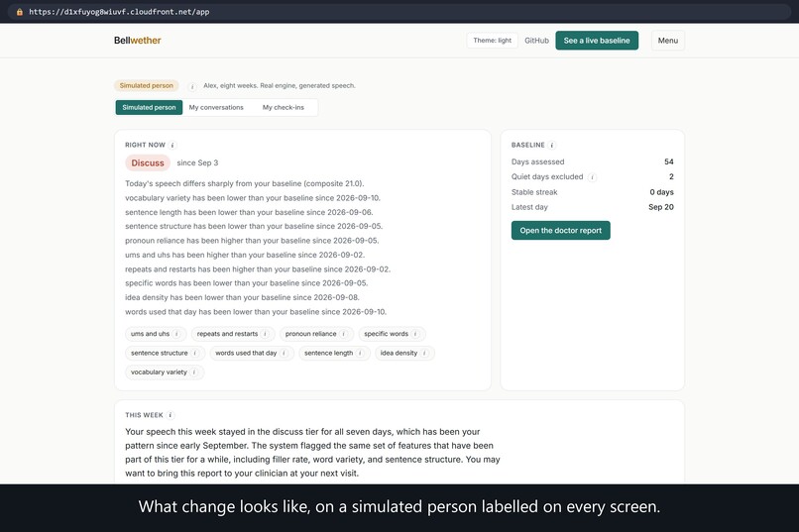Click the Days assessed value 54
Viewport: 799px width, 532px height.
pyautogui.click(x=668, y=161)
